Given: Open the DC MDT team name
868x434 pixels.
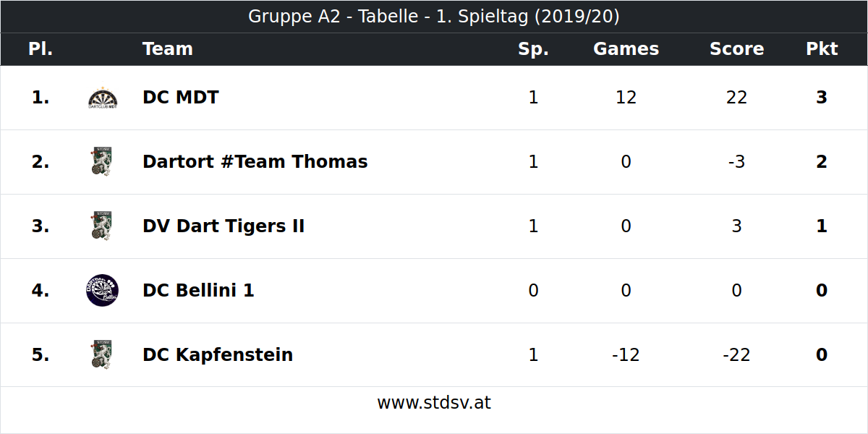Looking at the screenshot, I should 181,98.
